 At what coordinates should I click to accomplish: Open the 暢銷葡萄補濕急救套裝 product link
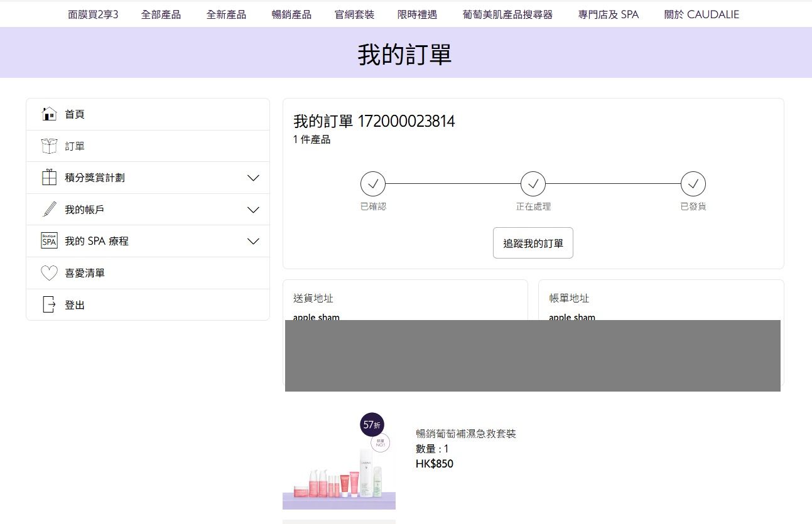pos(466,434)
